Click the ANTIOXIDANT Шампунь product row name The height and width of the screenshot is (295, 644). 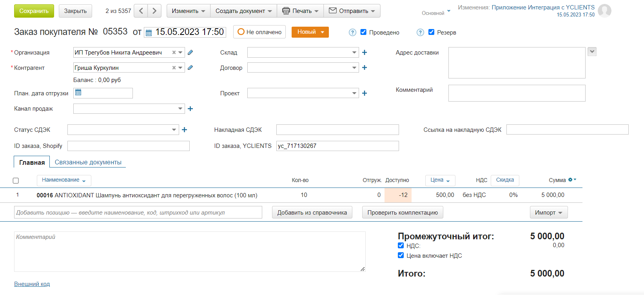147,195
